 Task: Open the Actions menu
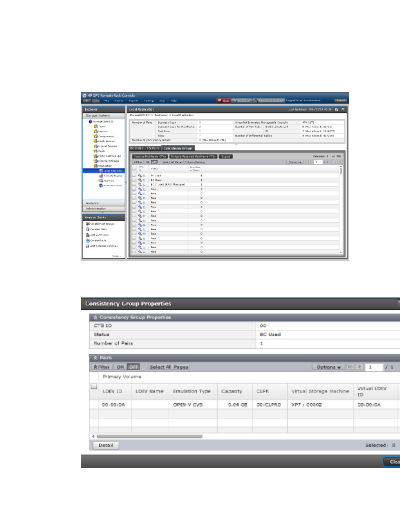pos(119,101)
